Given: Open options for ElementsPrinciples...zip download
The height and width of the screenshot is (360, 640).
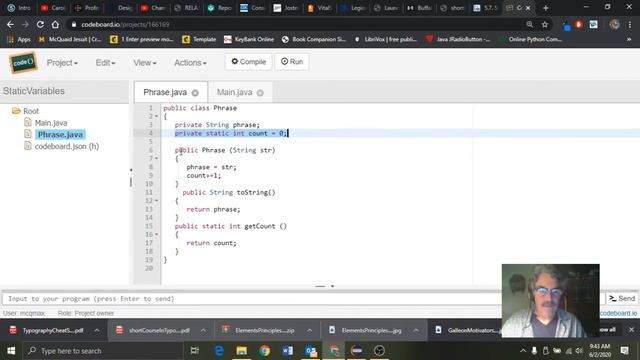Looking at the screenshot, I should point(309,330).
